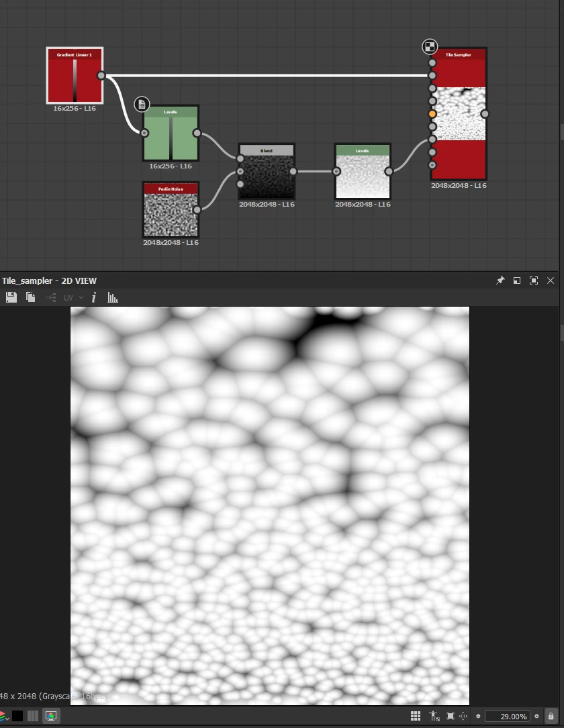Select the Levels node sized 2048x2048
This screenshot has height=728, width=564.
pyautogui.click(x=363, y=171)
